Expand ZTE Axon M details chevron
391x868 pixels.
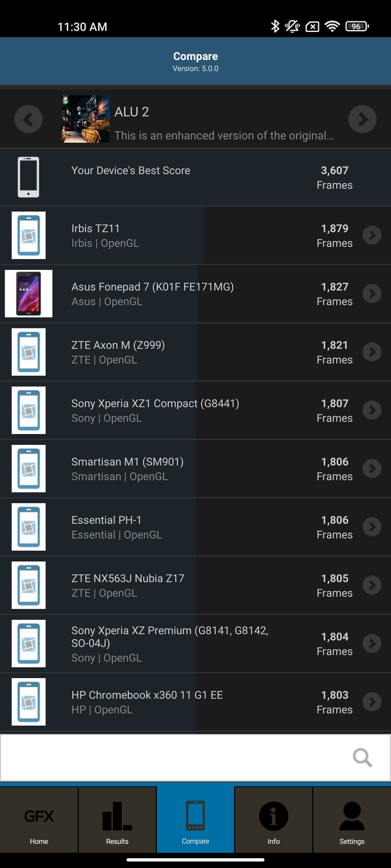[x=372, y=352]
